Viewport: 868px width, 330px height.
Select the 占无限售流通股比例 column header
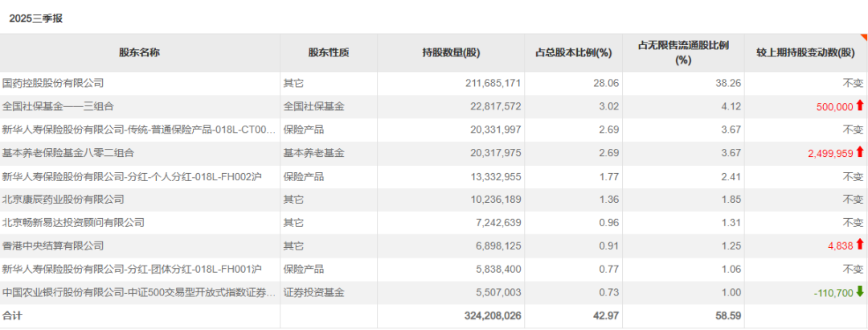(683, 52)
